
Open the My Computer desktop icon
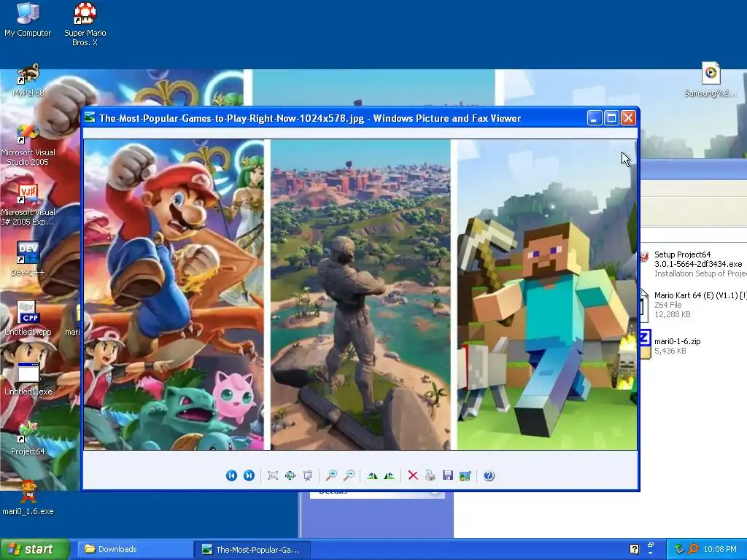[28, 20]
